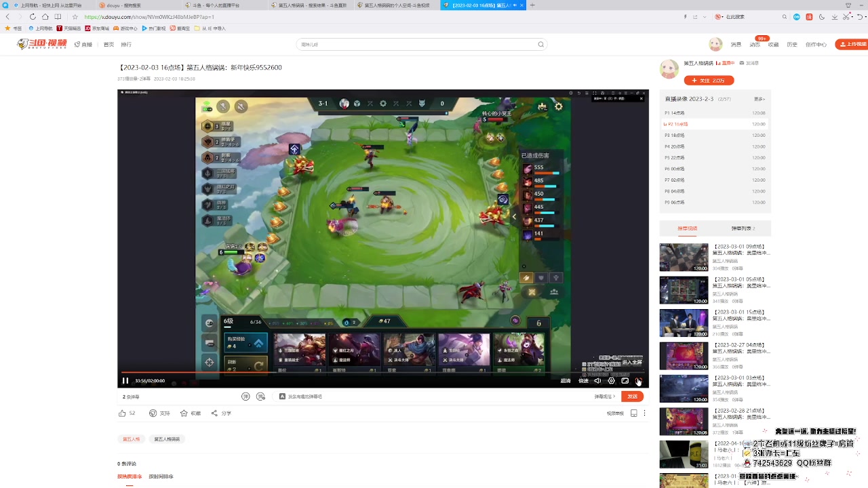Screen dimensions: 868x488
Task: Open the 倍速 playback speed menu
Action: click(x=583, y=381)
